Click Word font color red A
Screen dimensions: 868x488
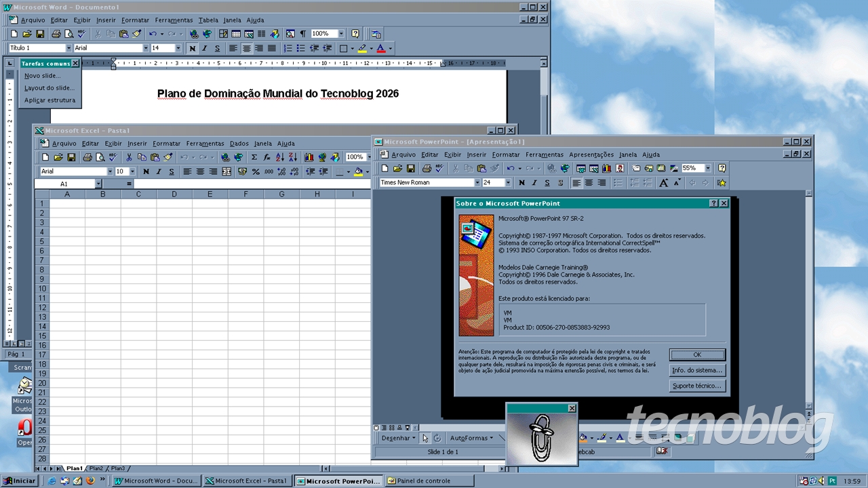pyautogui.click(x=380, y=48)
